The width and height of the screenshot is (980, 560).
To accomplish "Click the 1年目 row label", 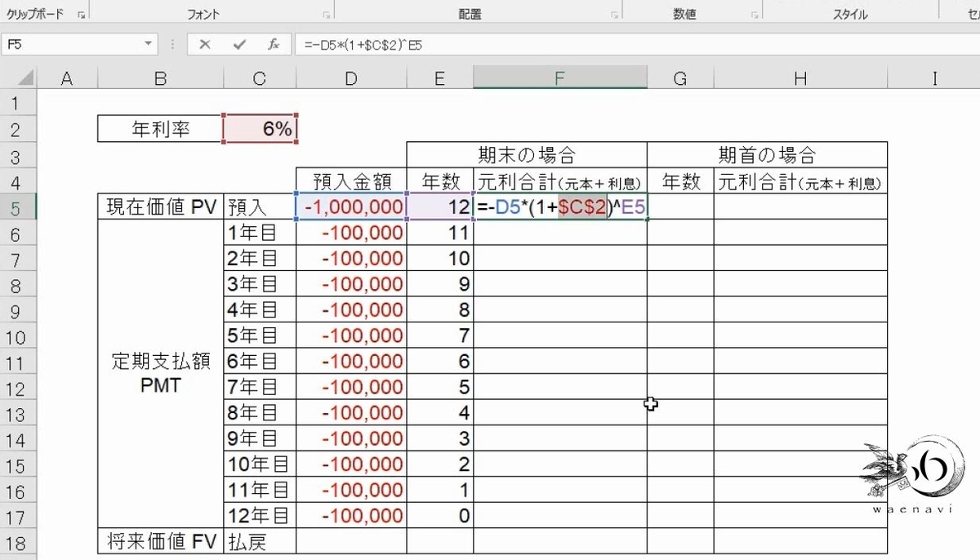I will coord(260,233).
